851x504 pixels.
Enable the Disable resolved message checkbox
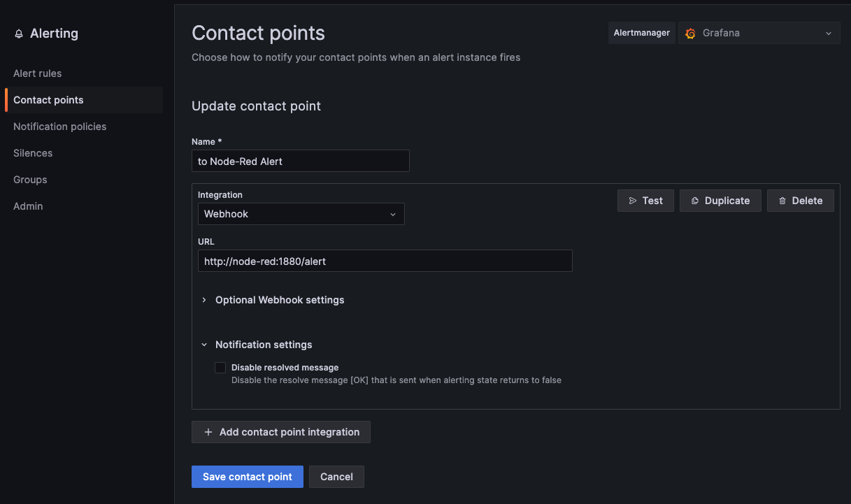click(220, 368)
